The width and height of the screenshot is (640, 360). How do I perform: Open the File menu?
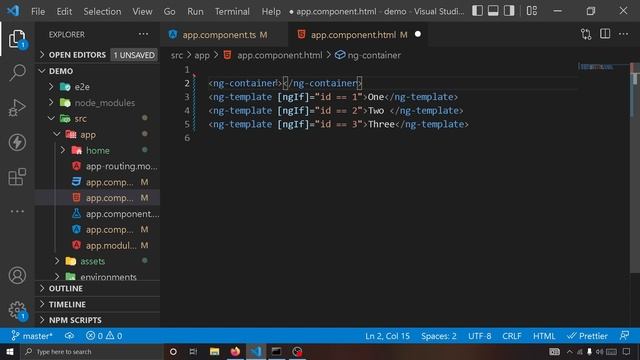38,11
